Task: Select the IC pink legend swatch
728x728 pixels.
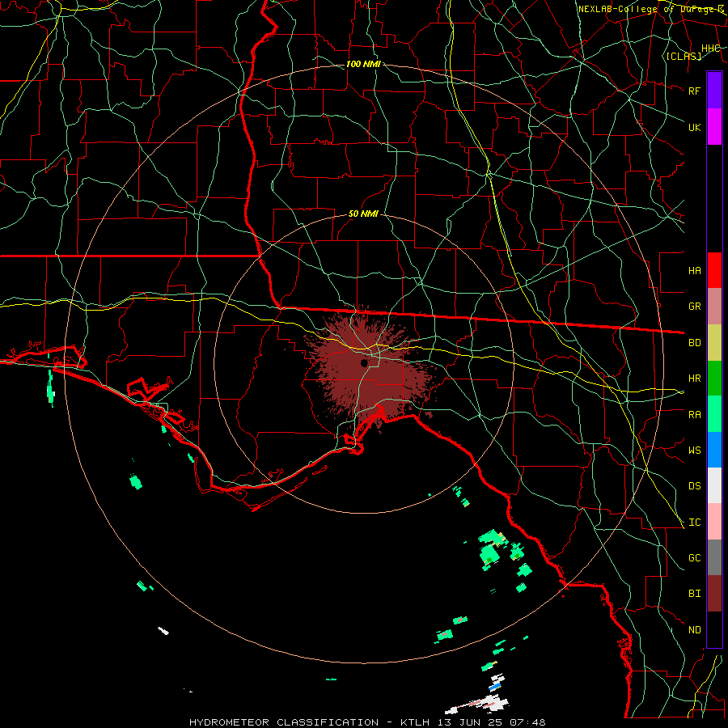Action: (x=714, y=522)
